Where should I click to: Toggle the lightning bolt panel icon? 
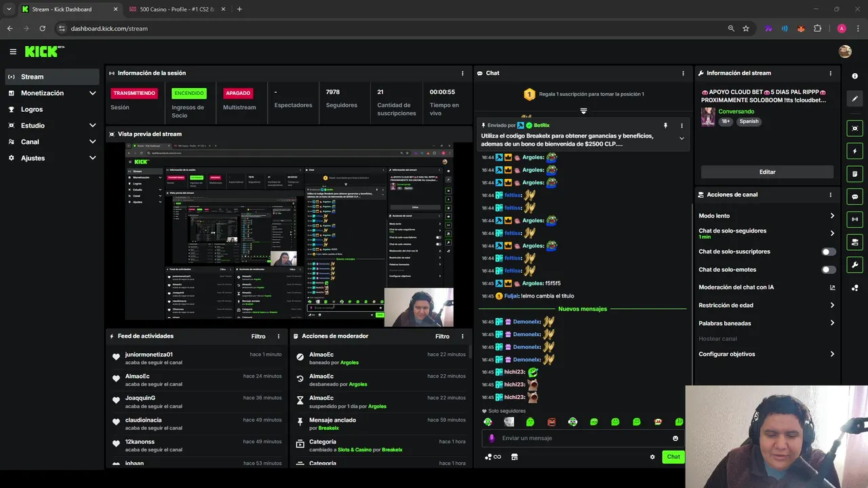pos(854,151)
